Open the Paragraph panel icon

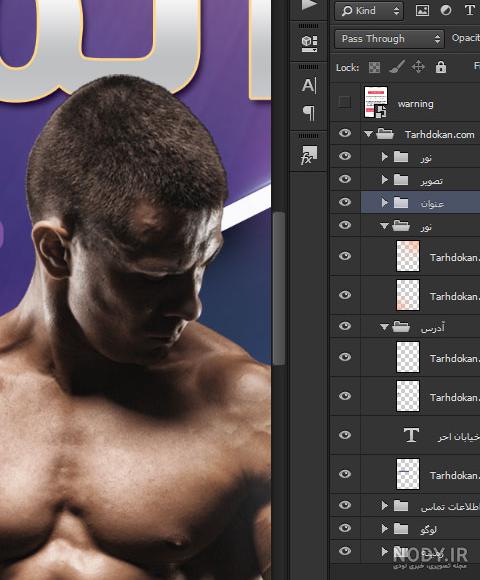pos(309,113)
